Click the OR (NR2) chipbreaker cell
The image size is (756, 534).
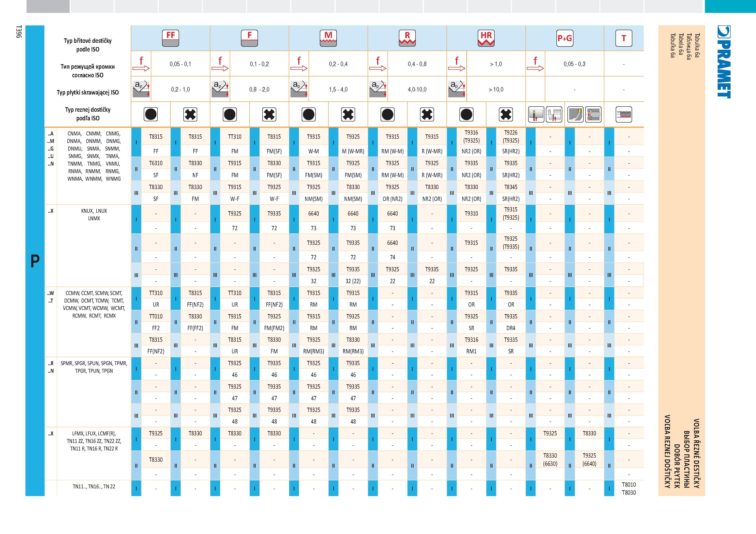click(x=392, y=199)
